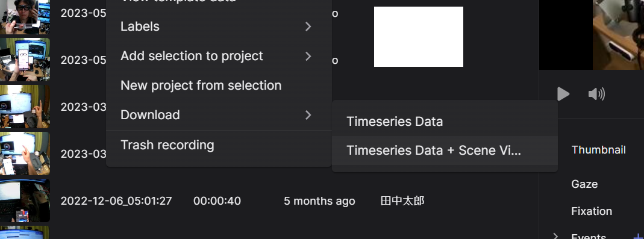The width and height of the screenshot is (644, 239).
Task: Click the scene video preview frame
Action: click(618, 34)
